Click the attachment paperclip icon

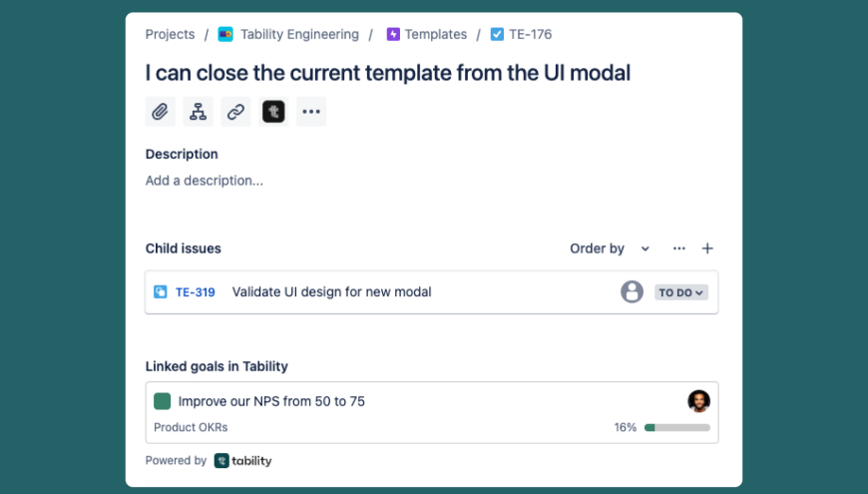coord(160,112)
